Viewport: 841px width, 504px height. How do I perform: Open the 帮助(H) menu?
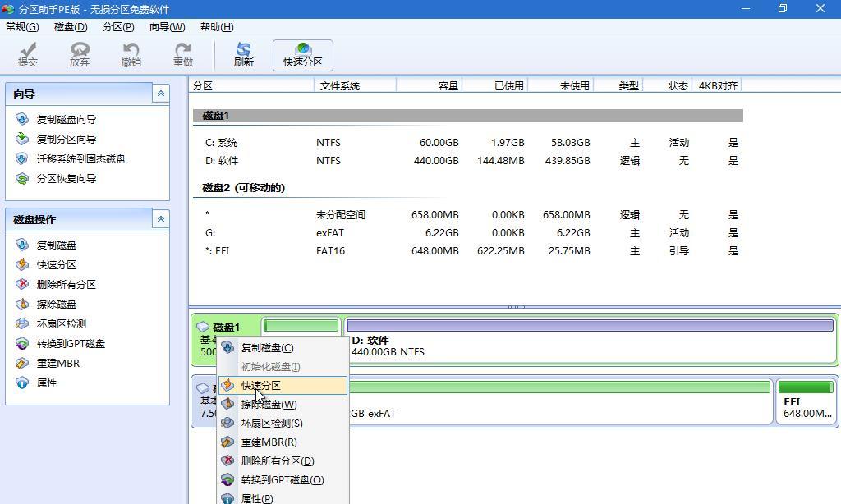tap(217, 27)
